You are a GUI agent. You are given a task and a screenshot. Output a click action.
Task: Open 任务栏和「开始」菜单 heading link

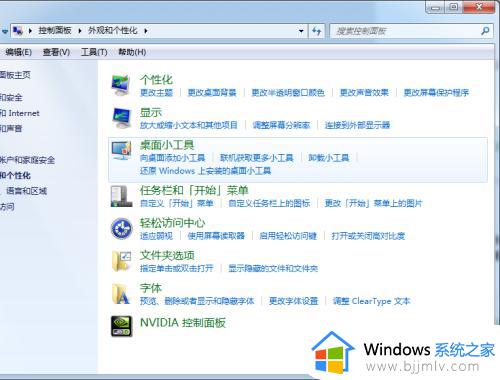tap(194, 190)
